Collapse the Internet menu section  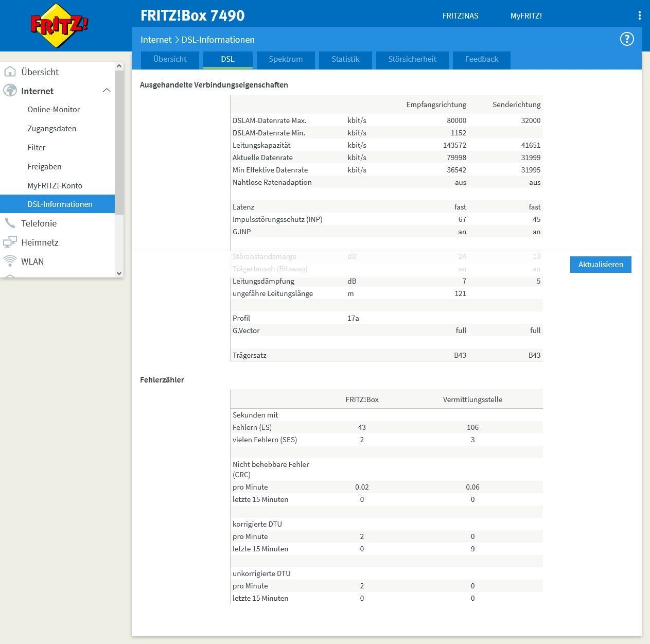(107, 91)
